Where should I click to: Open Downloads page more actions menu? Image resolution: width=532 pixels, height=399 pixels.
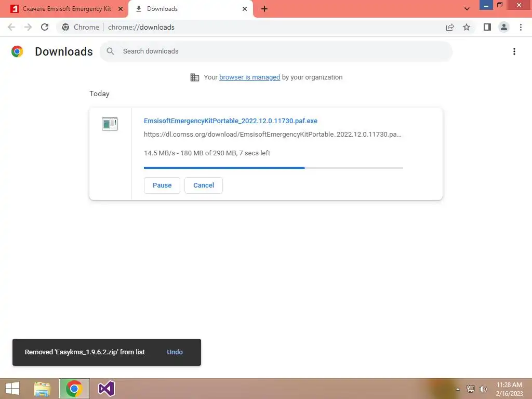(x=514, y=51)
